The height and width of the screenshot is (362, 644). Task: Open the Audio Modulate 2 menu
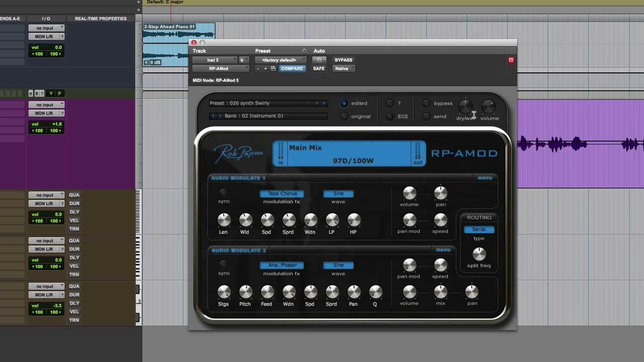tap(443, 250)
